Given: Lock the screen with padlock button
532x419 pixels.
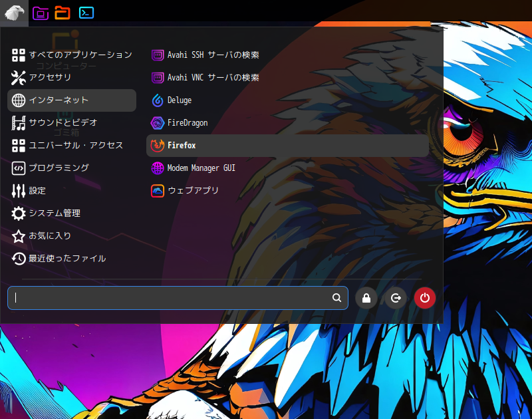Looking at the screenshot, I should click(366, 298).
